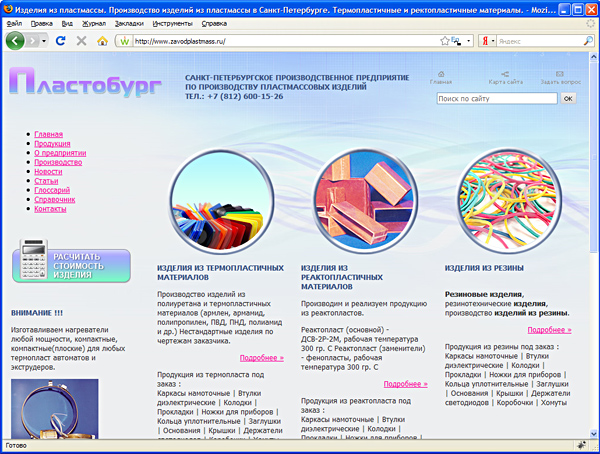600x454 pixels.
Task: Click heading Изделия из термопластичных материалов
Action: [x=220, y=273]
